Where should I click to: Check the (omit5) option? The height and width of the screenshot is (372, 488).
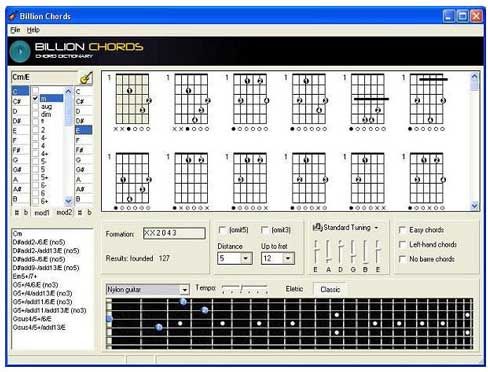(222, 230)
